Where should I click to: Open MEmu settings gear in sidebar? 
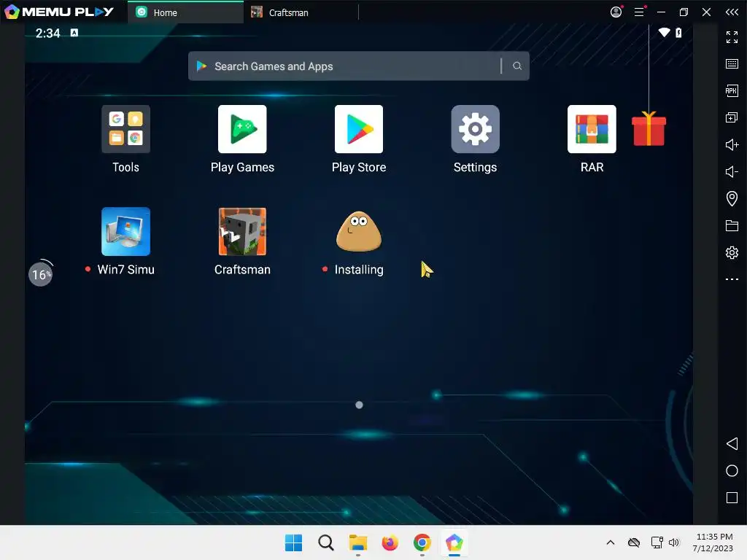pyautogui.click(x=732, y=252)
